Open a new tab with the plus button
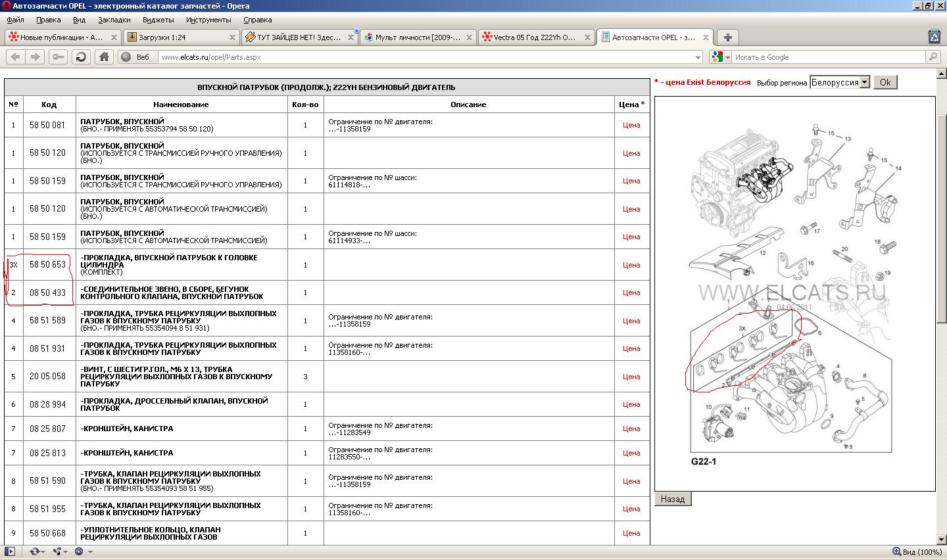The height and width of the screenshot is (560, 947). point(728,37)
